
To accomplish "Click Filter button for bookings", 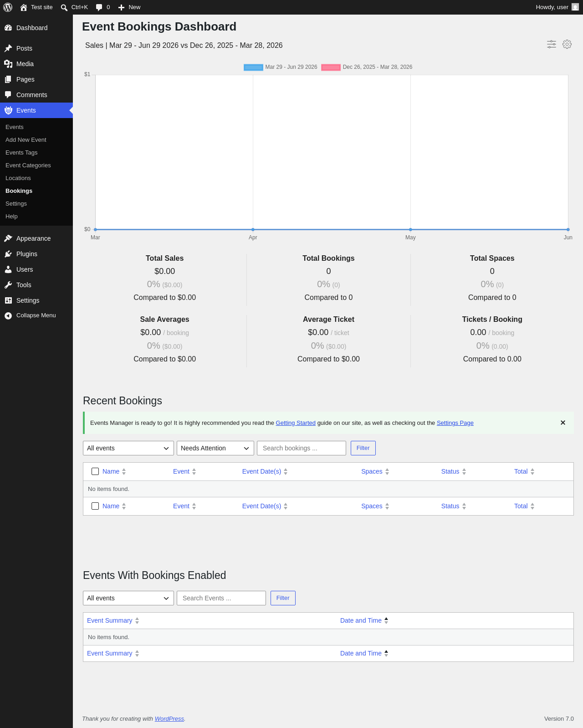I will pyautogui.click(x=363, y=448).
